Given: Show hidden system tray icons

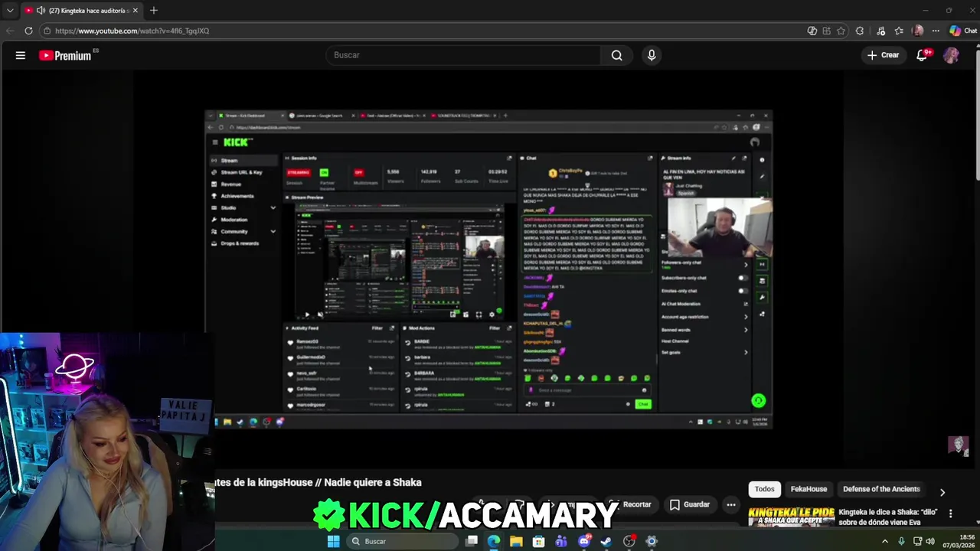Looking at the screenshot, I should [885, 541].
